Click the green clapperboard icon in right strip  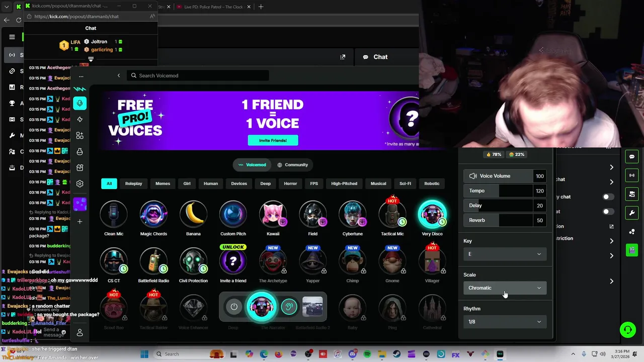tap(632, 250)
